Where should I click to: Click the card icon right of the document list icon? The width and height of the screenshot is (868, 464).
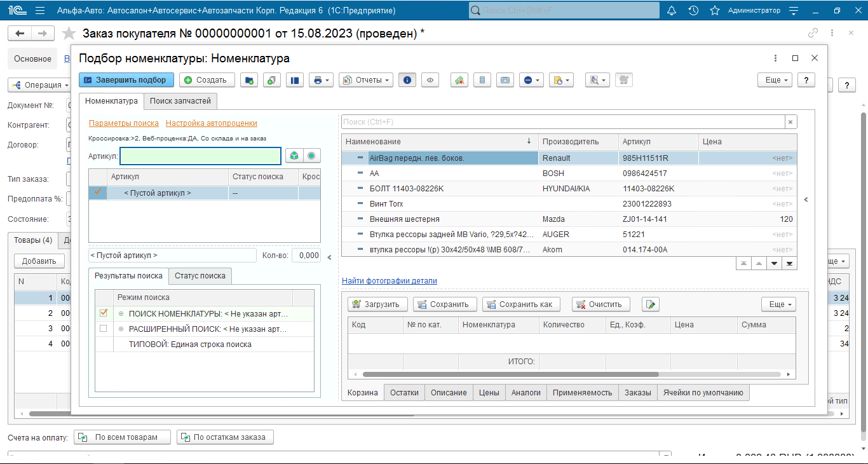tap(505, 80)
